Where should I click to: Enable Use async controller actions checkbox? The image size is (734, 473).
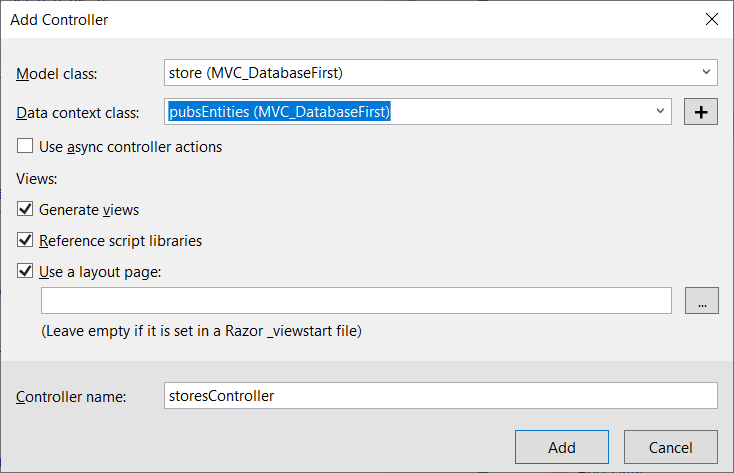click(x=25, y=146)
